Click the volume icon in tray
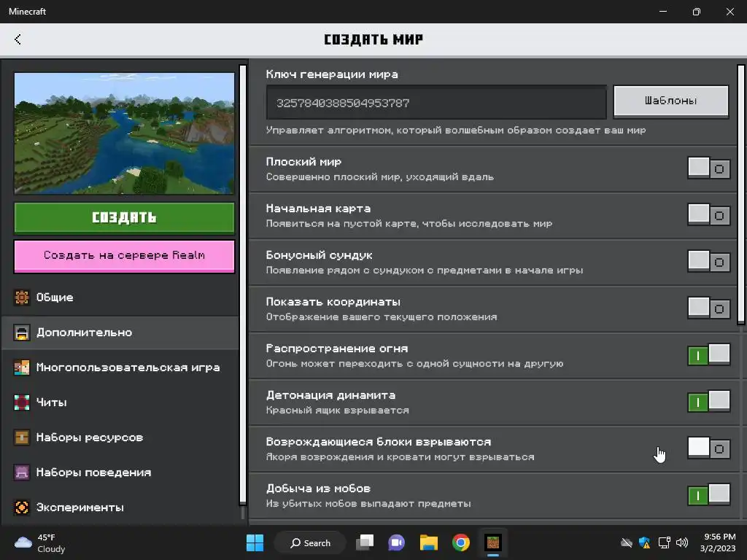This screenshot has height=560, width=747. tap(682, 542)
